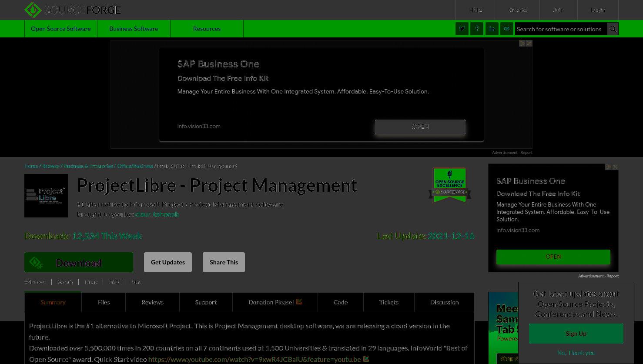Viewport: 643px width, 364px height.
Task: Open the Tickets tab
Action: 389,302
